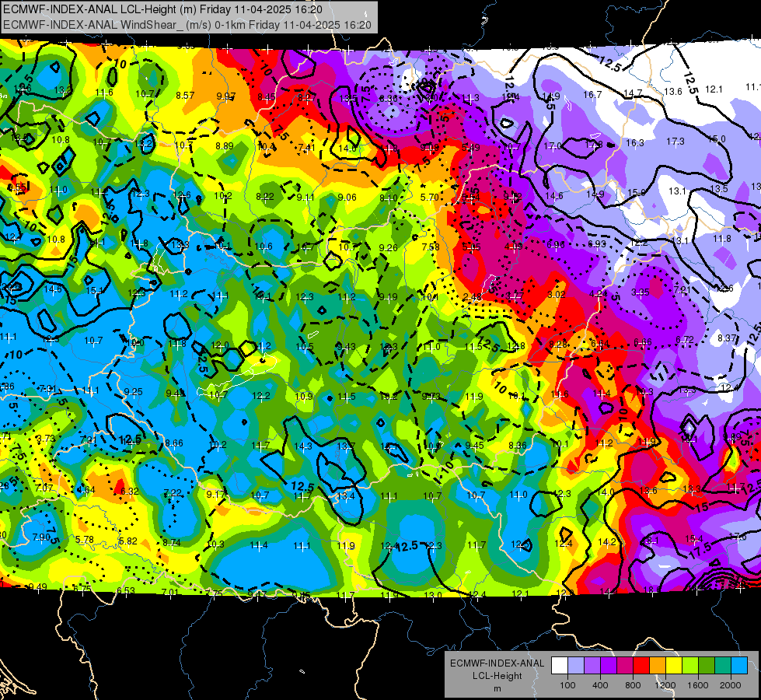Click the map value '16.7'
Image resolution: width=761 pixels, height=700 pixels.
pyautogui.click(x=592, y=95)
